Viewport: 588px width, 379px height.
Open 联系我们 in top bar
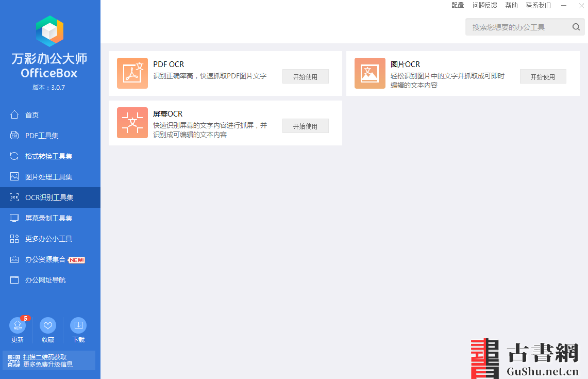(538, 5)
